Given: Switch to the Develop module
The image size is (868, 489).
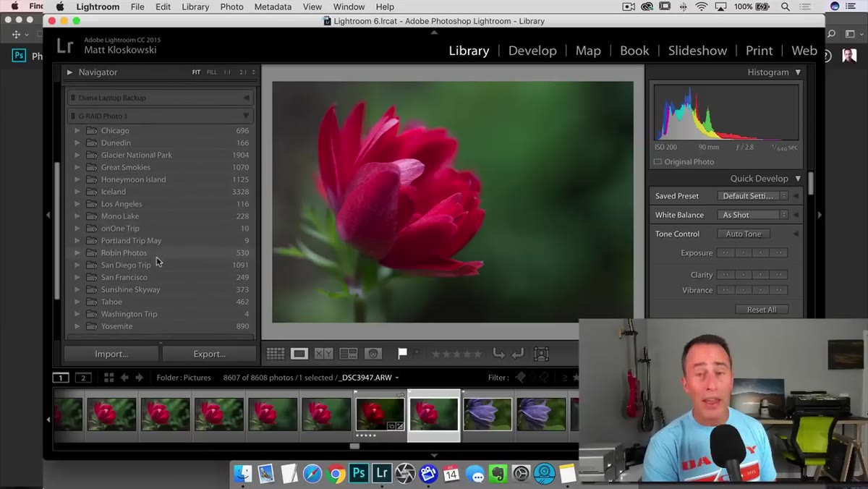Looking at the screenshot, I should pyautogui.click(x=532, y=51).
